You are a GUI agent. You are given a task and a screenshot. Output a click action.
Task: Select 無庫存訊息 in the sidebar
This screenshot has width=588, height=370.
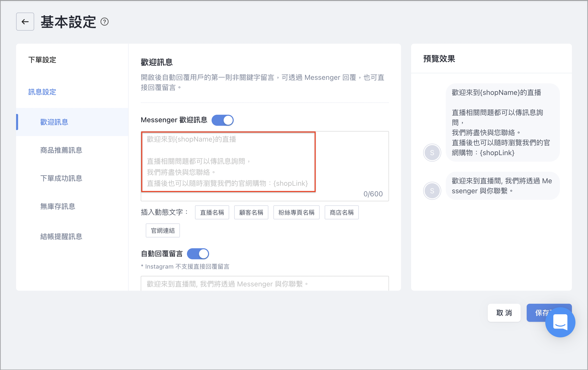pos(58,206)
